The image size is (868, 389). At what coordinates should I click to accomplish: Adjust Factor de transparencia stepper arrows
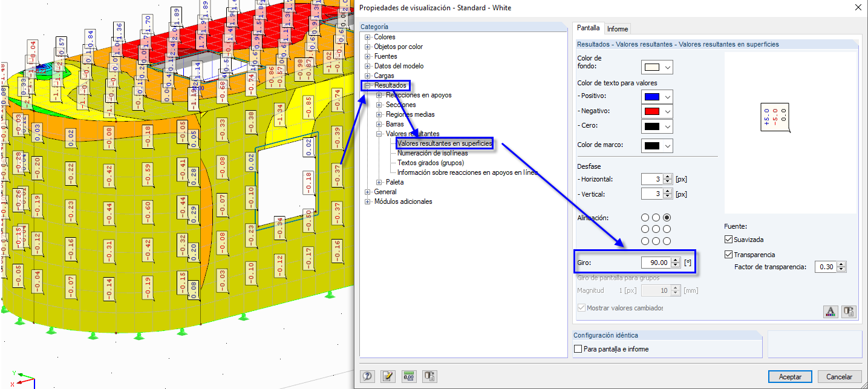point(841,267)
